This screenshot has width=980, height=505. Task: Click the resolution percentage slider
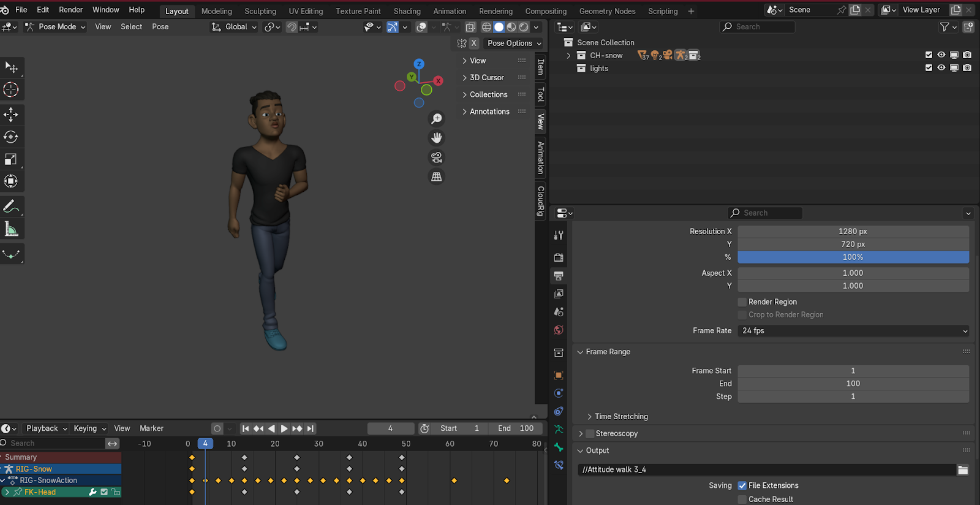click(853, 257)
